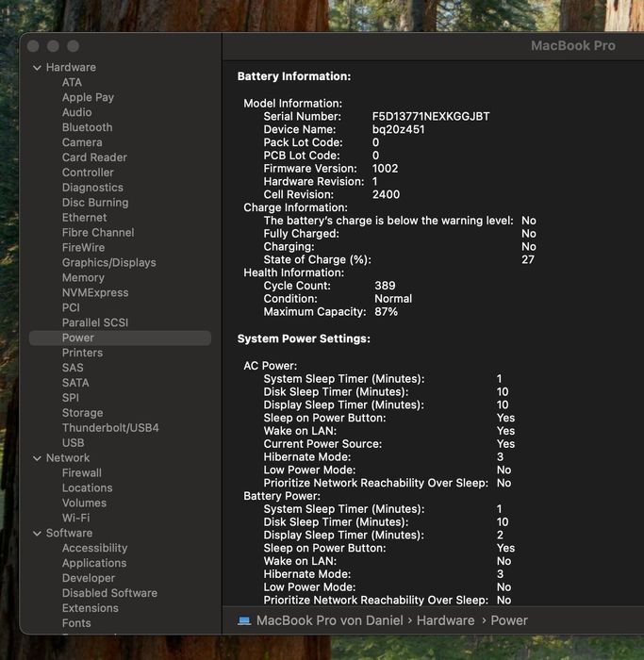The width and height of the screenshot is (644, 660).
Task: Click device name bq20z451
Action: point(398,130)
